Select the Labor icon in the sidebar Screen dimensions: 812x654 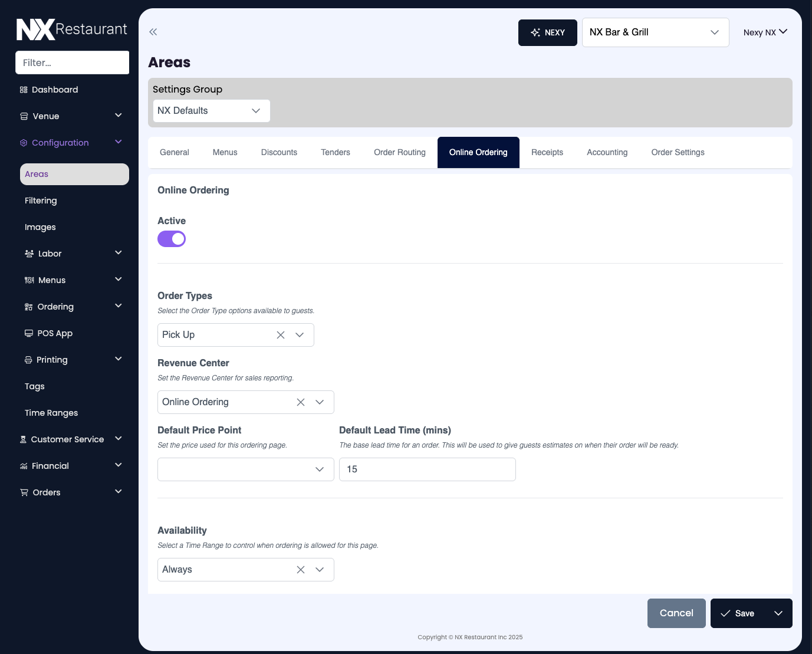click(29, 253)
